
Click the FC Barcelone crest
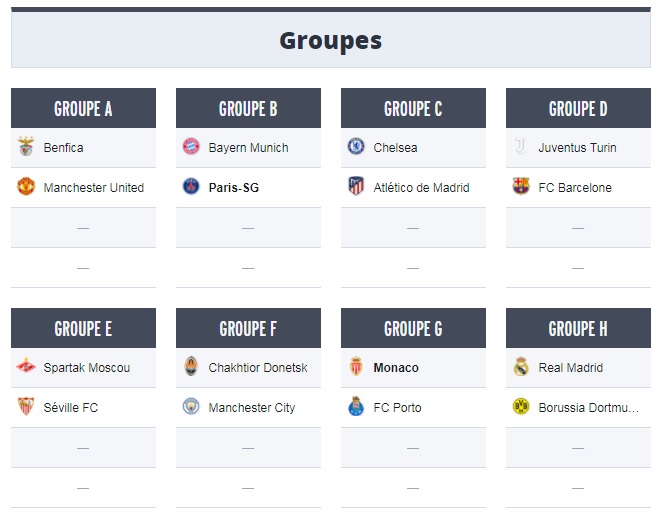[x=521, y=186]
